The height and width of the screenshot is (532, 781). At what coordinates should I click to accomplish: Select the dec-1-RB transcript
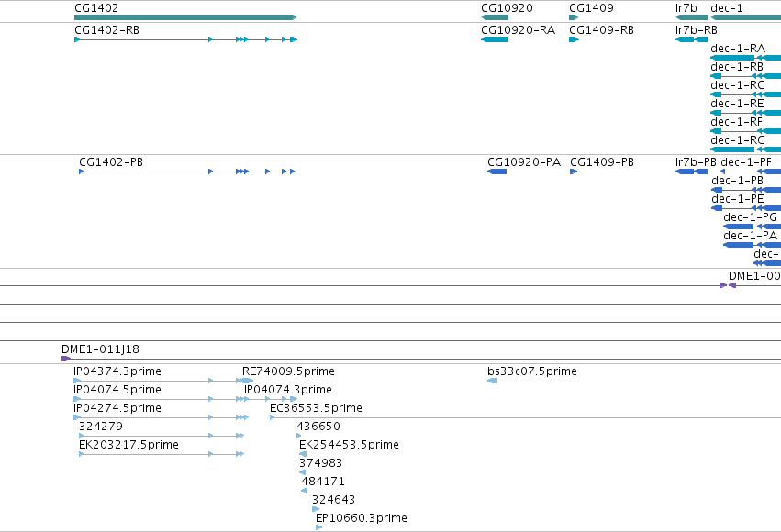745,76
